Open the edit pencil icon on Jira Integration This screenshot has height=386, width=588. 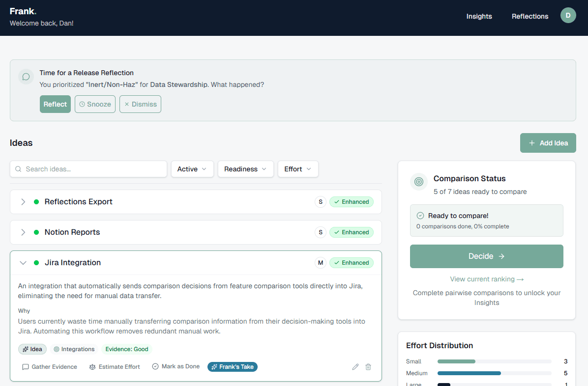tap(355, 367)
